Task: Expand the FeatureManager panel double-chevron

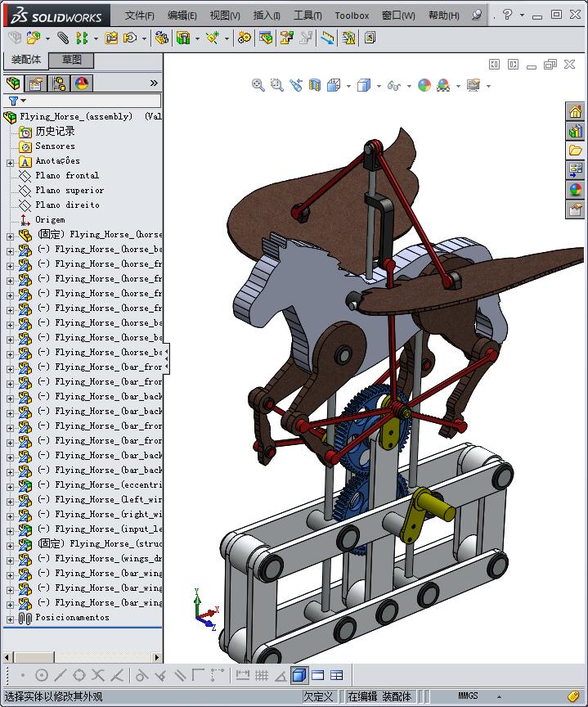Action: 154,83
